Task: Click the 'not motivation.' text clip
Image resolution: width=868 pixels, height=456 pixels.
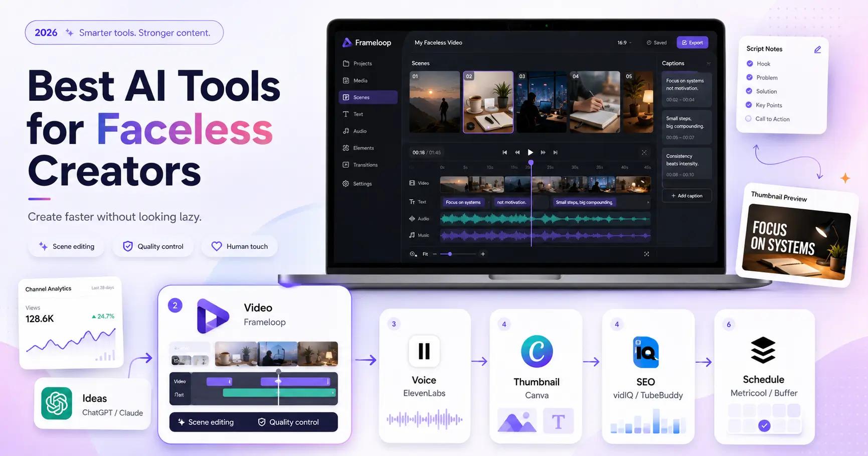Action: [x=512, y=203]
